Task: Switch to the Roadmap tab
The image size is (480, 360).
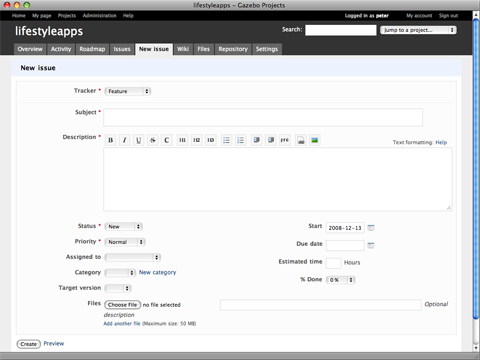Action: [92, 49]
